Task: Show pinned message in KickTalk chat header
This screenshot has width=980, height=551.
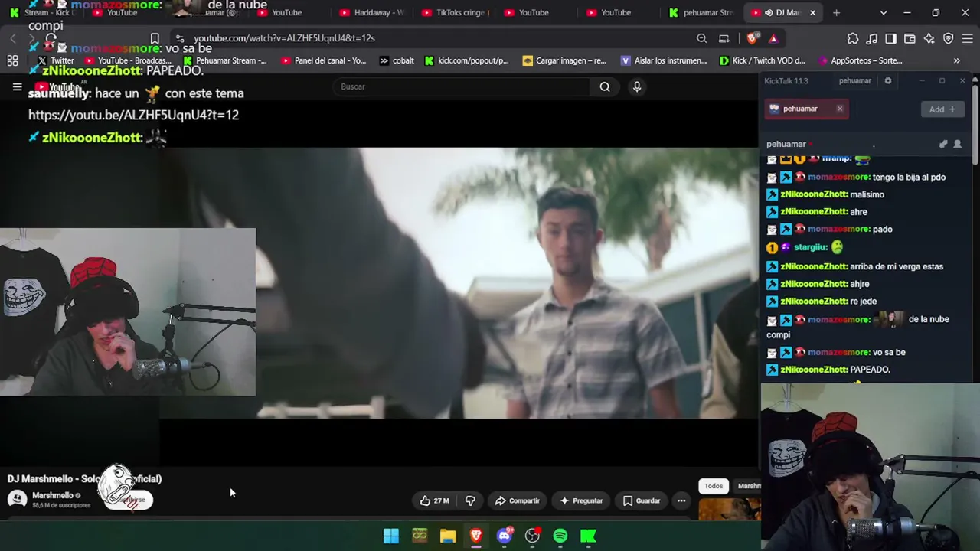Action: click(x=943, y=144)
